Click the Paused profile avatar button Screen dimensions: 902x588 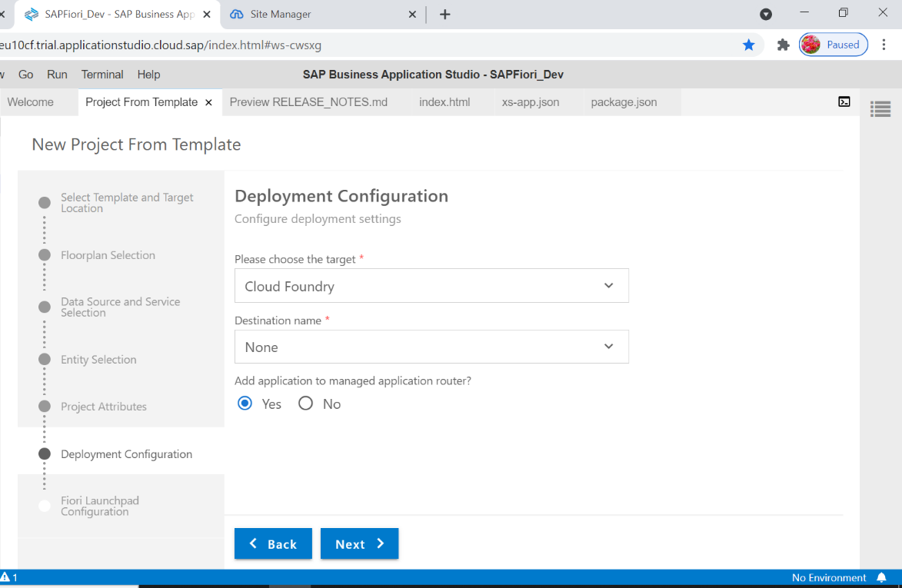pos(833,45)
